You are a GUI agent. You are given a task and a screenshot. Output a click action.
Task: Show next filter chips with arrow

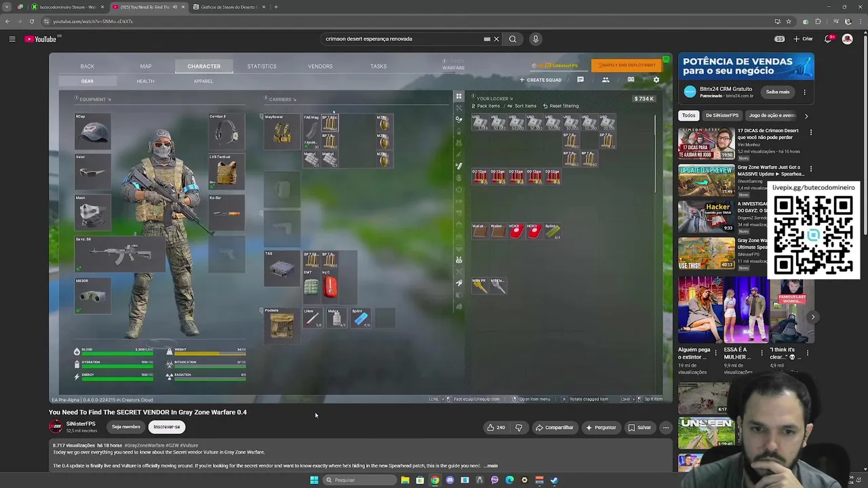[806, 116]
